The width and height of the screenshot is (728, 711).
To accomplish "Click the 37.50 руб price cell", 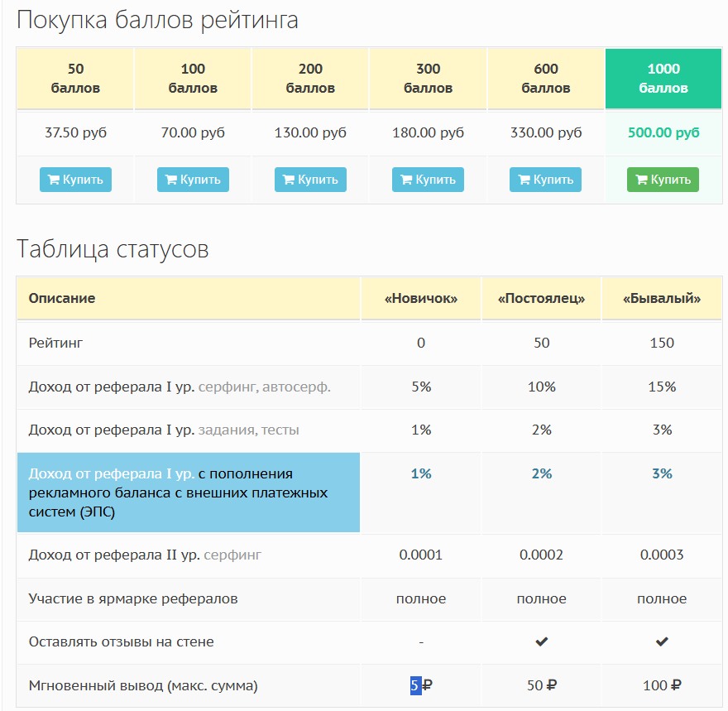I will (x=75, y=132).
